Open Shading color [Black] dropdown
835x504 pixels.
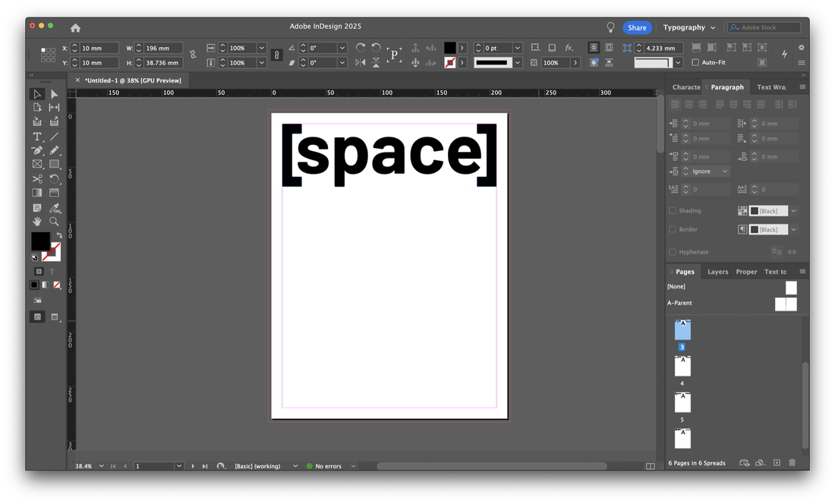(x=793, y=211)
